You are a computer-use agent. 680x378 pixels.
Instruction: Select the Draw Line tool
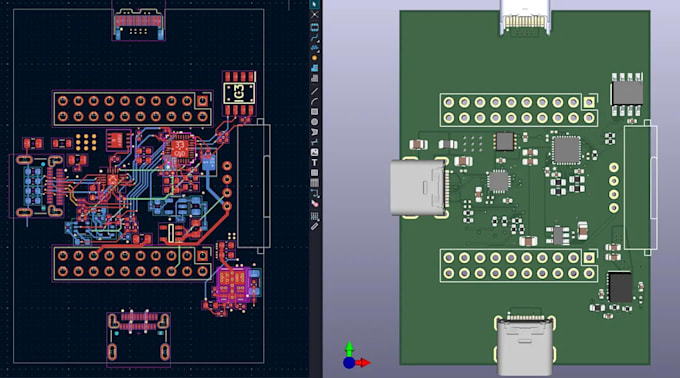pos(314,91)
